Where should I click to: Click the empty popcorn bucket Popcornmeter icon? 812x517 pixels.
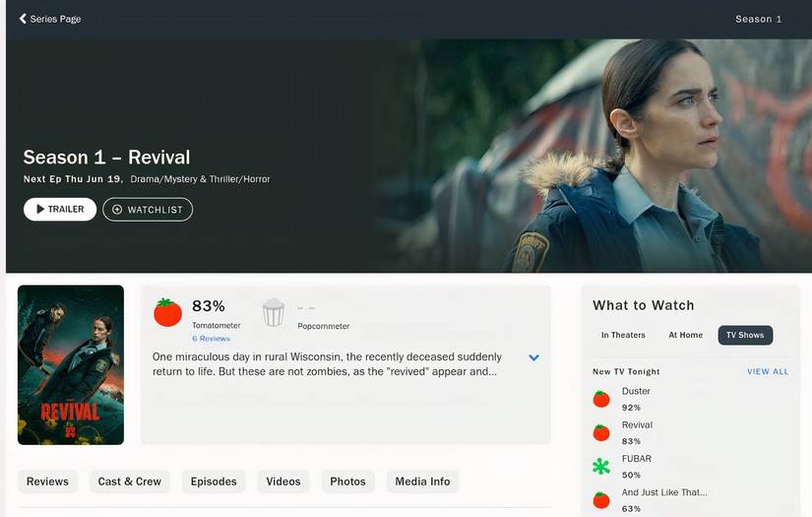(274, 313)
